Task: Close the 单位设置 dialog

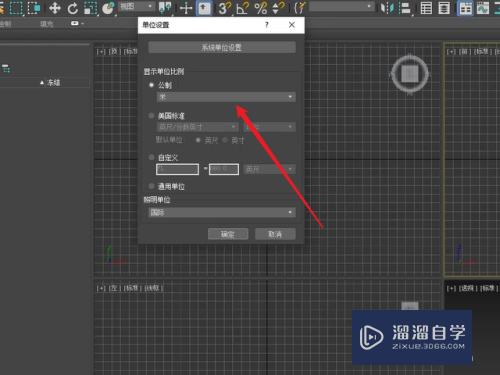Action: [292, 25]
